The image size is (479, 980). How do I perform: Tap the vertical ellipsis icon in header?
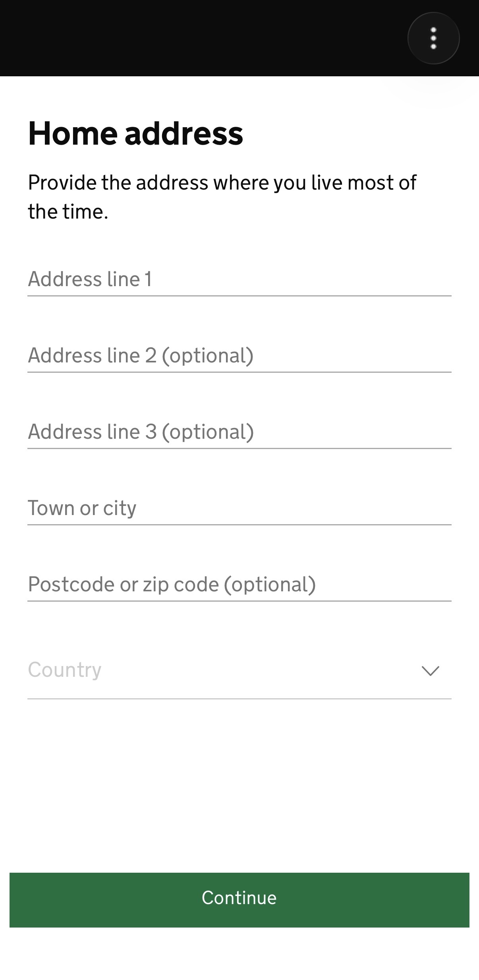[x=433, y=38]
